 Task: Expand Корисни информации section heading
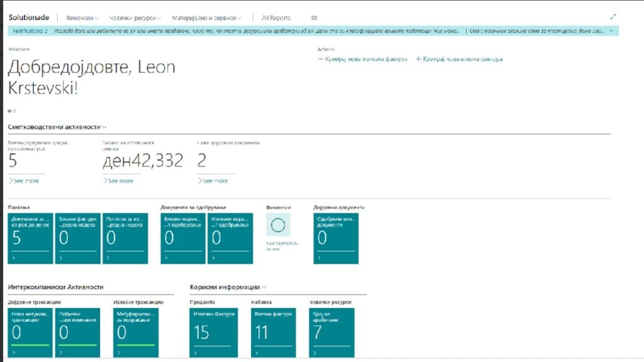228,287
